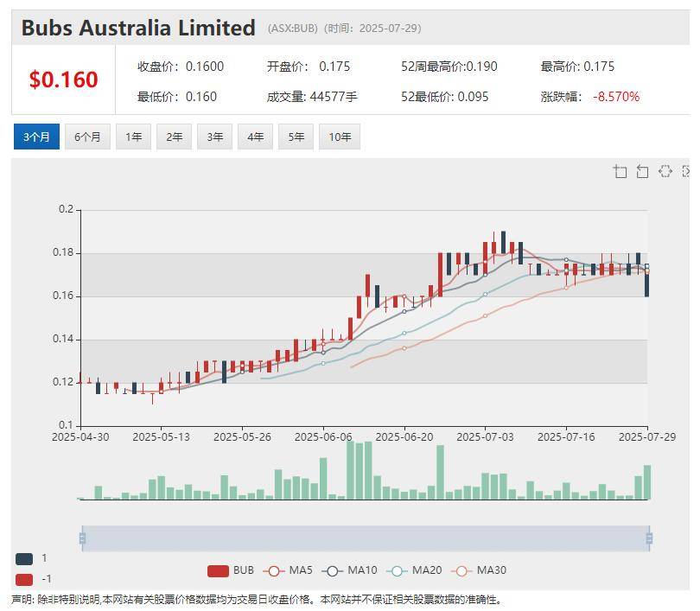Screen dimensions: 700x611
Task: Select the 3个月 time range tab
Action: click(36, 137)
